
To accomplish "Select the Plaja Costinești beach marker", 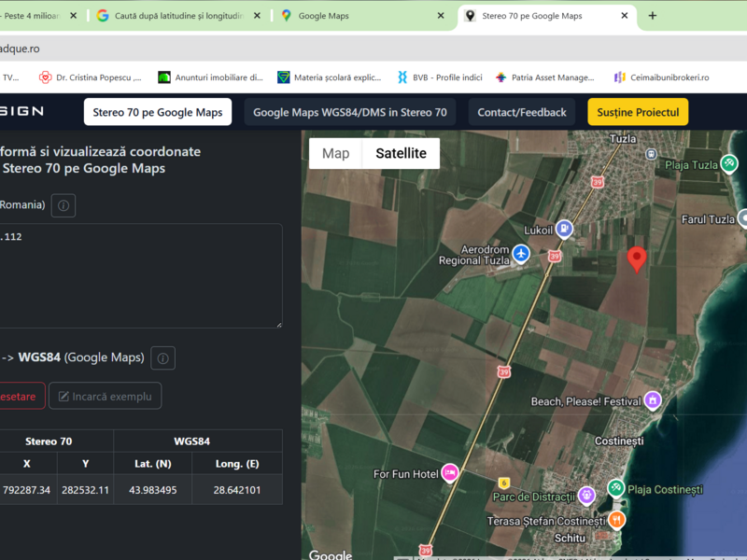I will click(x=615, y=488).
